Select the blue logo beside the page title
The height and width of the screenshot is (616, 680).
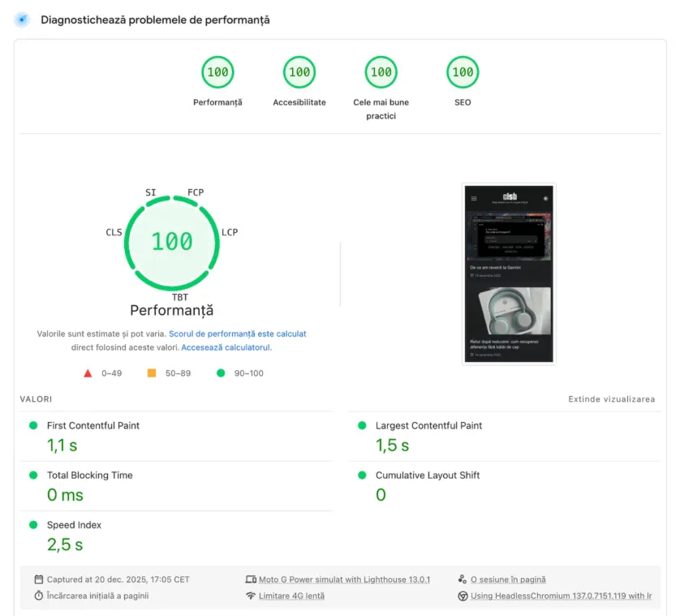[21, 19]
